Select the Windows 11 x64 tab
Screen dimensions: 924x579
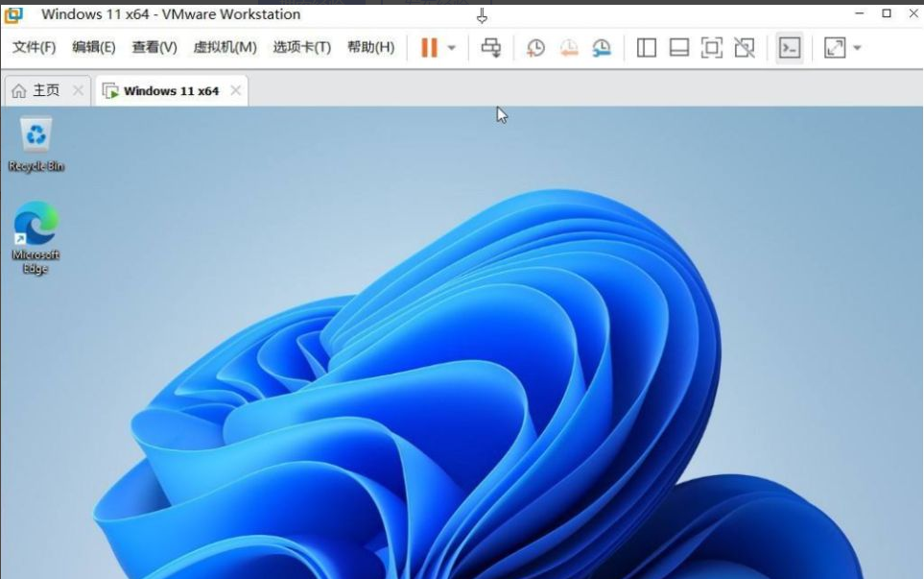coord(171,89)
